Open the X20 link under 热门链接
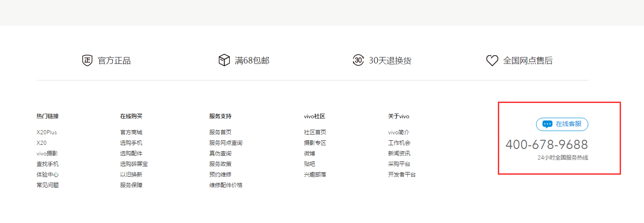This screenshot has height=223, width=644. [42, 143]
